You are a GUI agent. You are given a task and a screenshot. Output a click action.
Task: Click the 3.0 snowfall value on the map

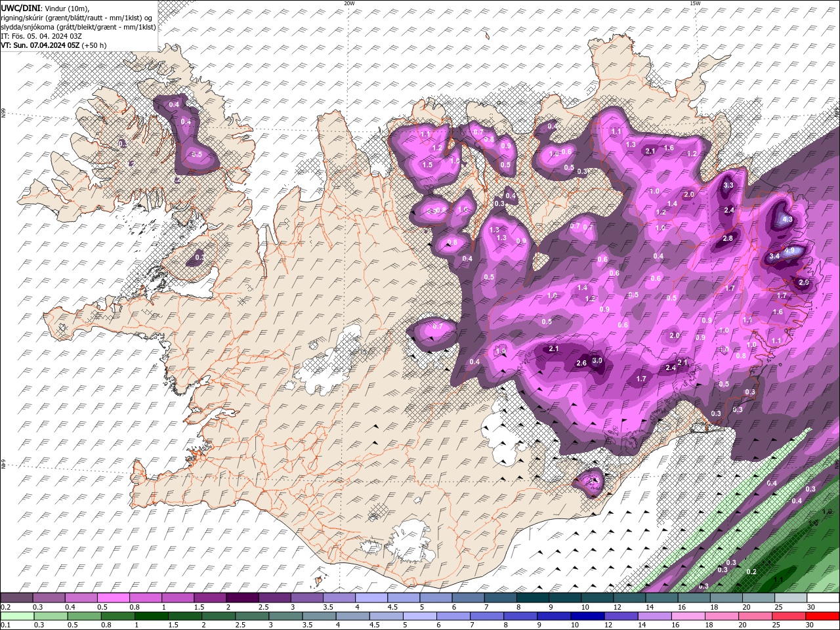(597, 361)
